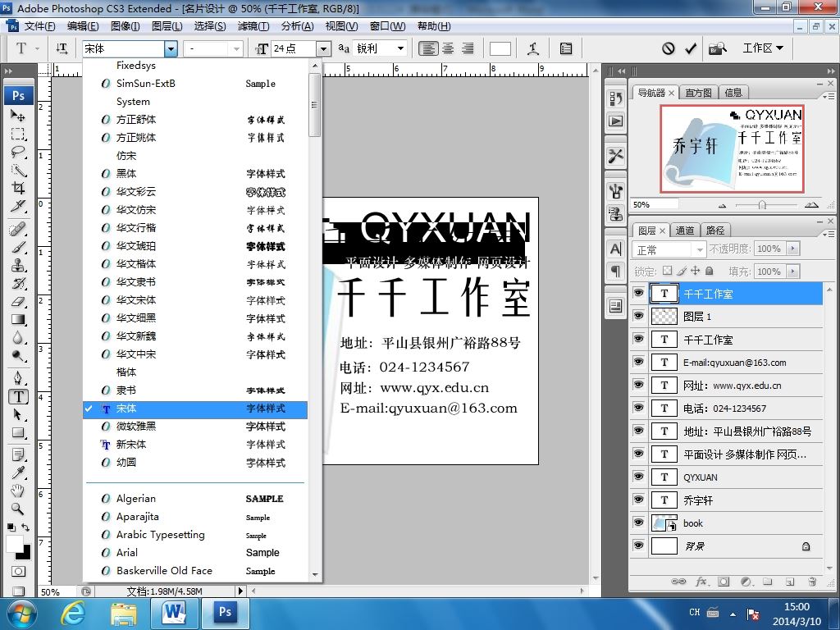
Task: Select the Gradient tool
Action: click(x=18, y=320)
